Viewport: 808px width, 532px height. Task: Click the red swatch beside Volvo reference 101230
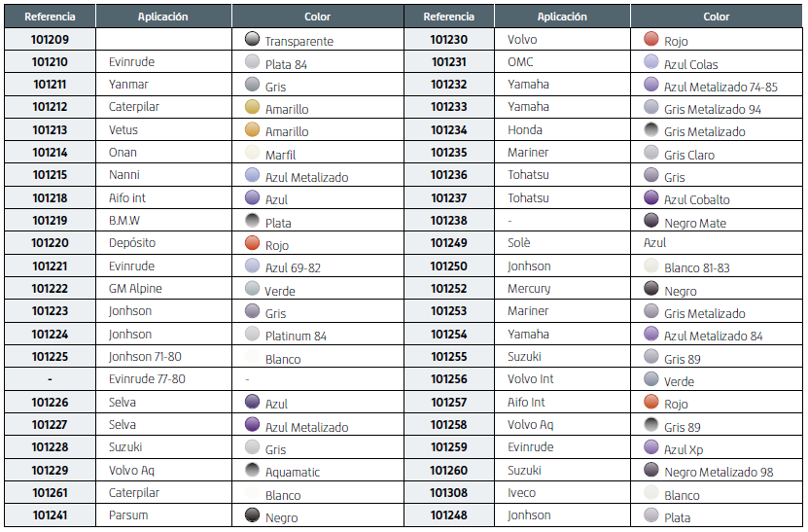tap(651, 39)
